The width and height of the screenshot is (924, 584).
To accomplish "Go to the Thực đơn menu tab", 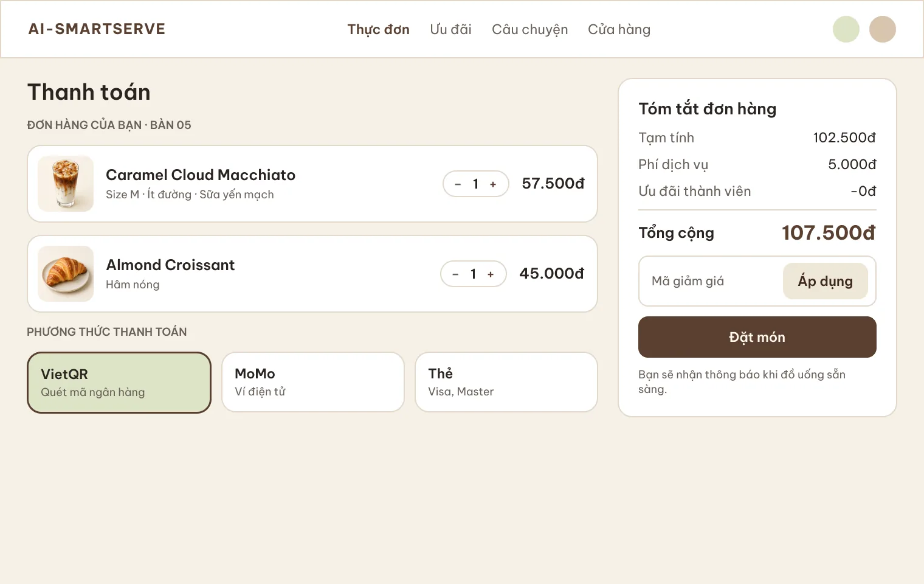I will pyautogui.click(x=378, y=29).
